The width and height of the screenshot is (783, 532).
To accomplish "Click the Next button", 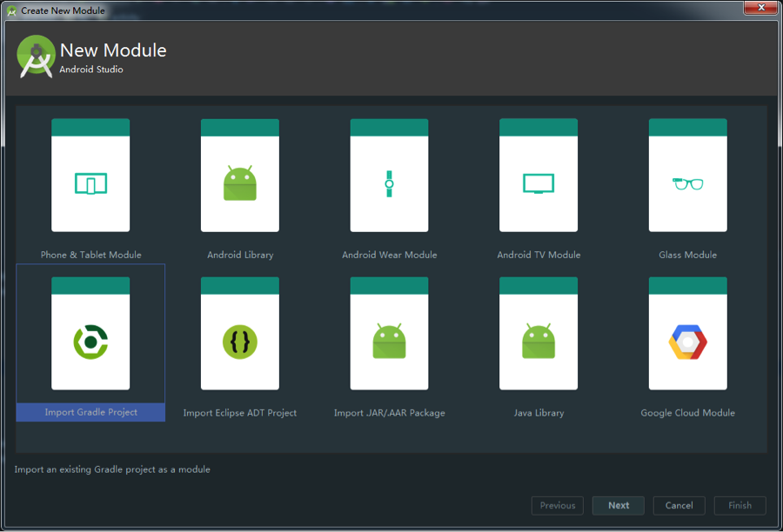I will [619, 506].
